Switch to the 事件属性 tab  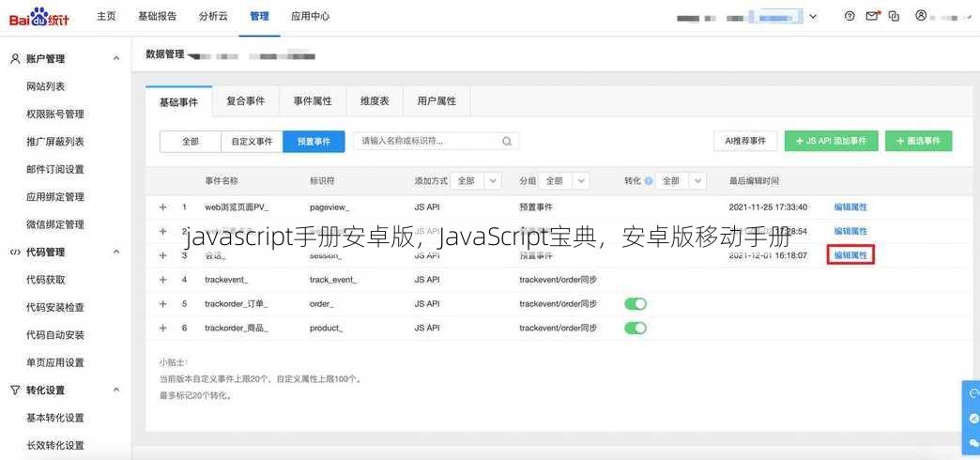(313, 101)
